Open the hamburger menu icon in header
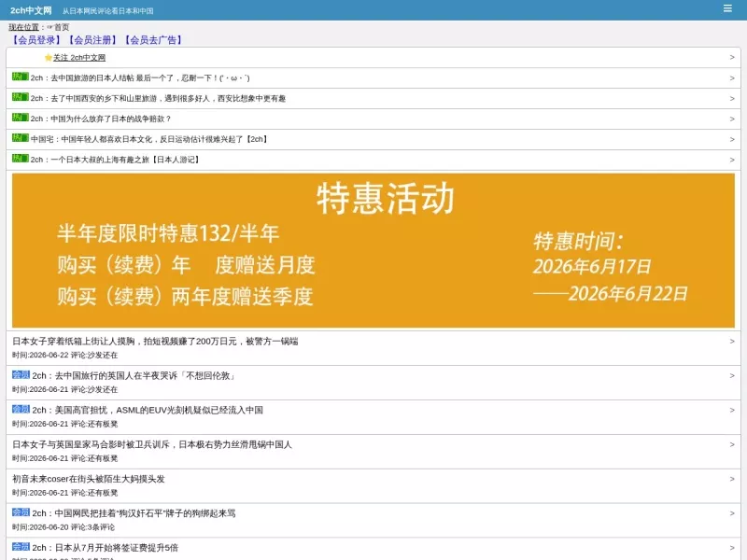The width and height of the screenshot is (747, 560). click(x=727, y=8)
